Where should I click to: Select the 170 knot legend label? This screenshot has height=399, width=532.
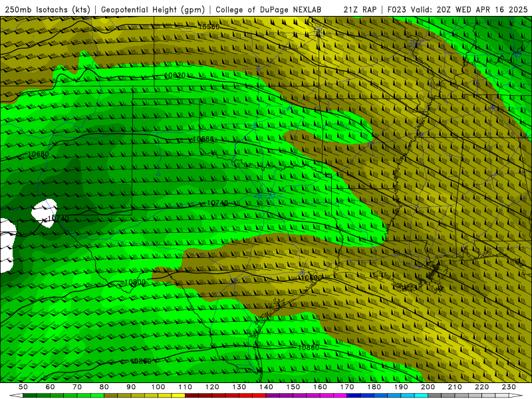[x=347, y=387]
